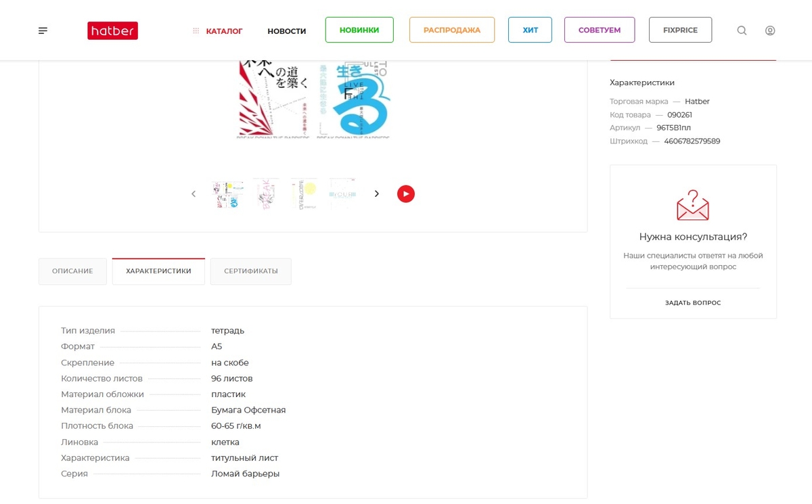
Task: Switch to the Сертификаты tab
Action: [250, 271]
